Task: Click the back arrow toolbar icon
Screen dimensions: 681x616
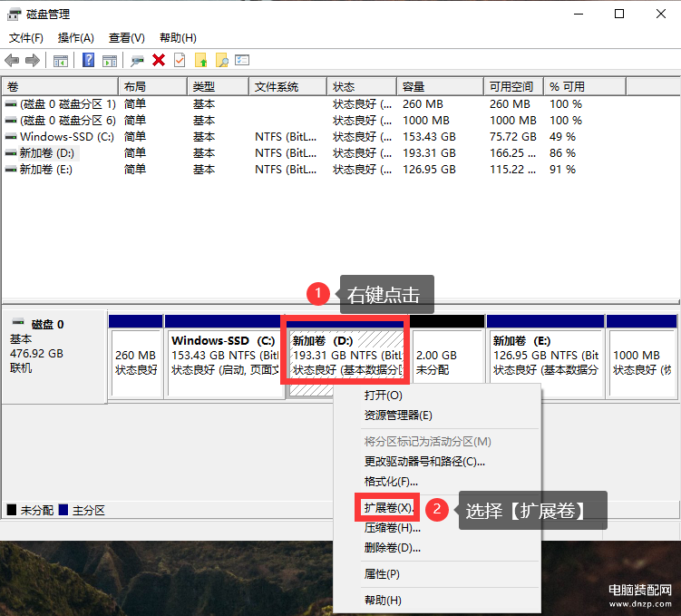Action: [x=12, y=60]
